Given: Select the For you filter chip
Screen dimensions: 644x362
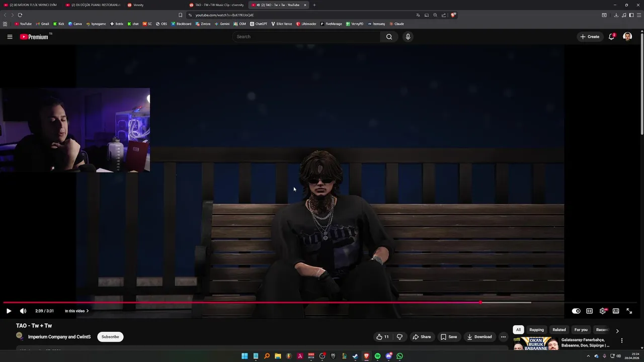Looking at the screenshot, I should [581, 330].
